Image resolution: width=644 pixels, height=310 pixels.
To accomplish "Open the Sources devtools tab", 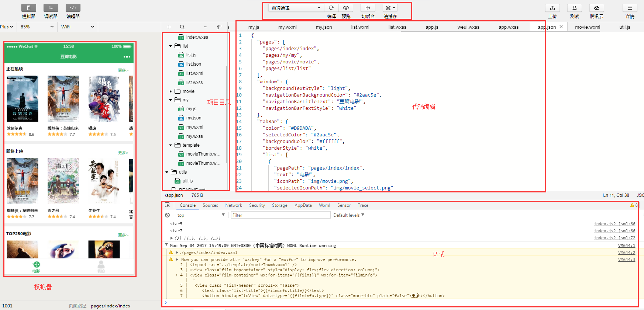I will [210, 205].
